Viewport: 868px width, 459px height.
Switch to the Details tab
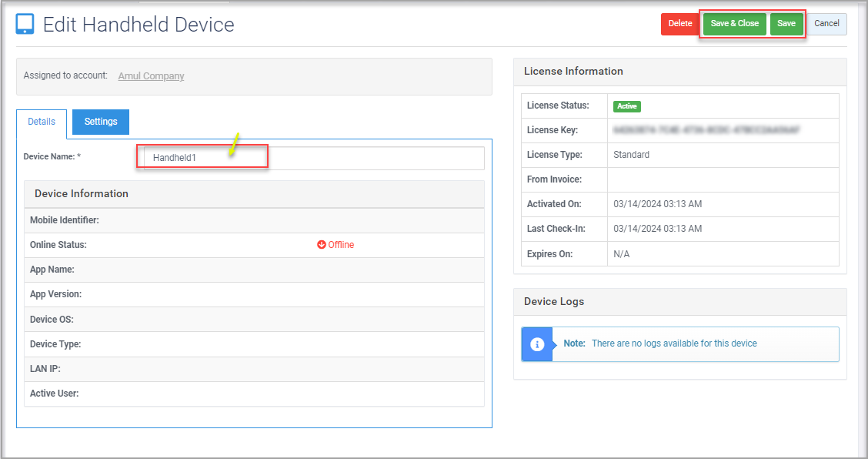[42, 122]
